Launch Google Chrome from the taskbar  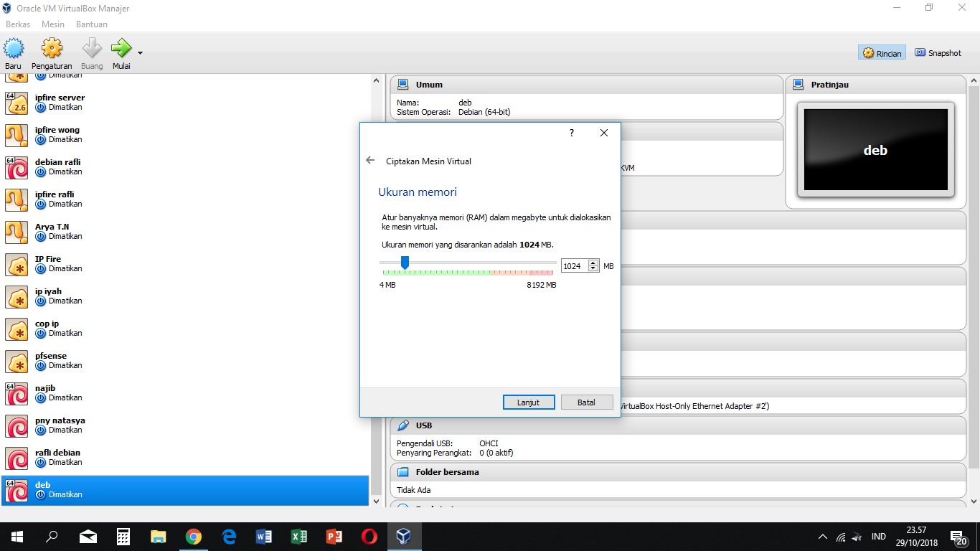[194, 536]
